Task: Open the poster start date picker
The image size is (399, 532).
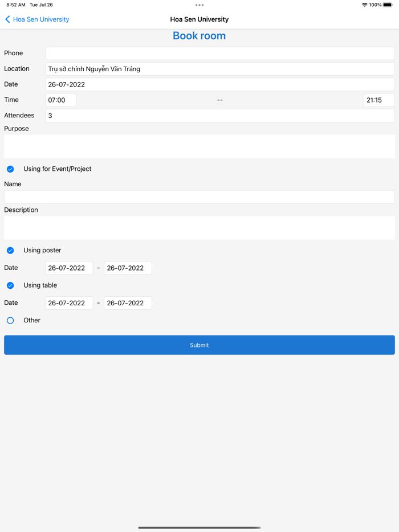Action: pos(69,268)
